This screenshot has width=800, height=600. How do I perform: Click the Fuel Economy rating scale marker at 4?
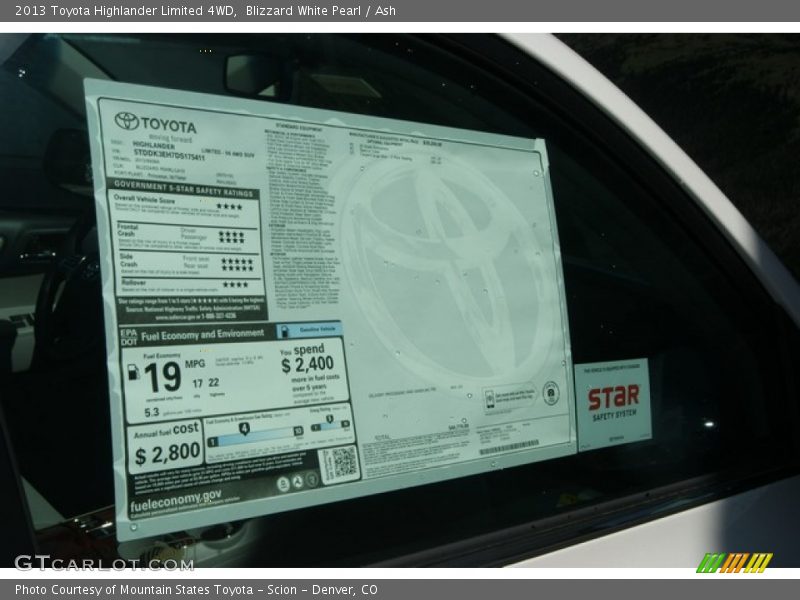coord(245,427)
